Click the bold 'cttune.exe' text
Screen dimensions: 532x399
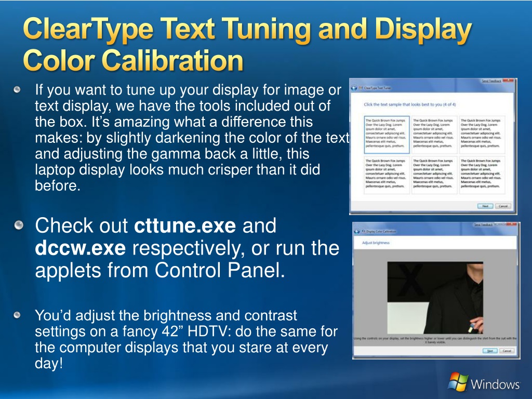[x=185, y=225]
